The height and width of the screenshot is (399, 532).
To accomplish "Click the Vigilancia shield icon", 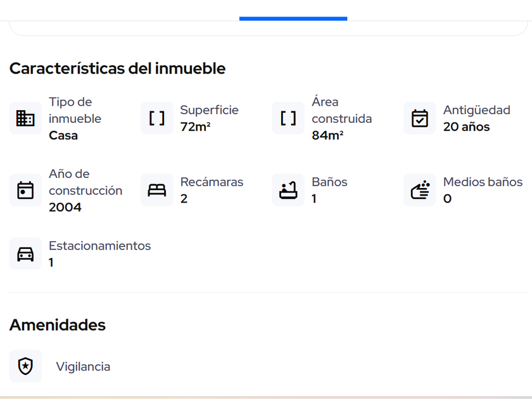I will click(x=25, y=366).
